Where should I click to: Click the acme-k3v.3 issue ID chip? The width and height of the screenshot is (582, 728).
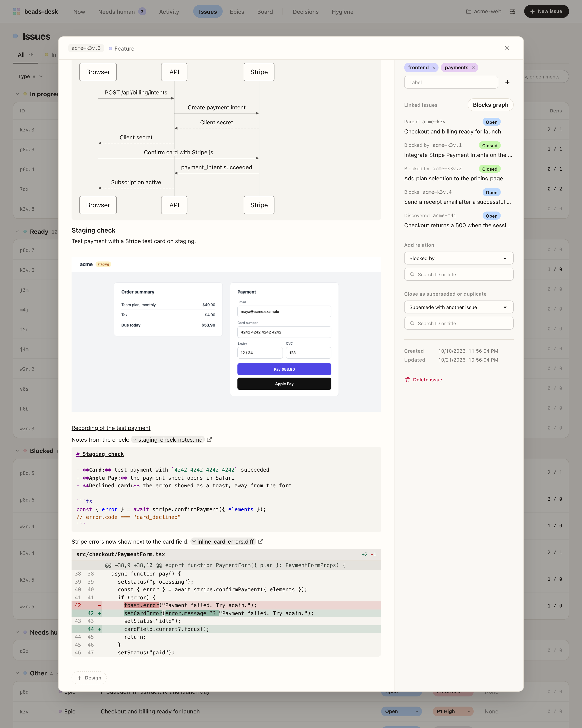pos(86,48)
